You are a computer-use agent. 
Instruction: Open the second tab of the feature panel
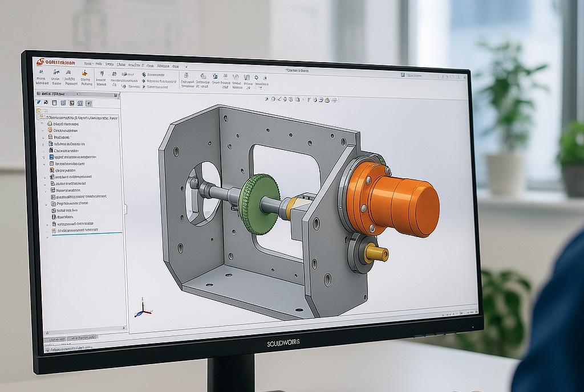click(46, 103)
